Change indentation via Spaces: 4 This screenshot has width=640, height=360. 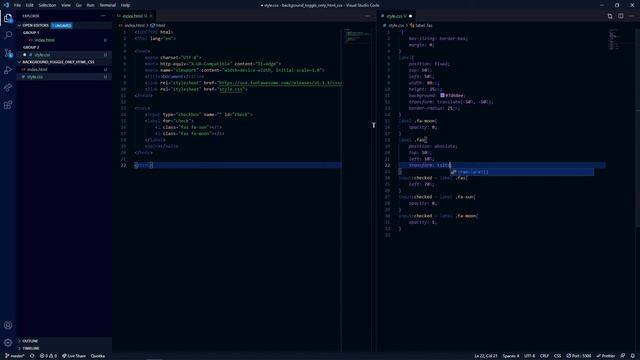[x=511, y=356]
